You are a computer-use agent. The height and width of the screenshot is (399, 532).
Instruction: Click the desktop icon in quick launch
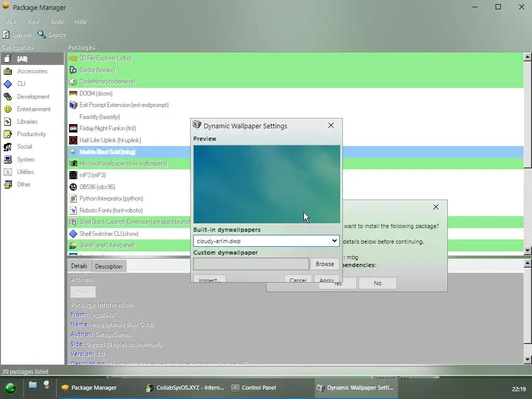pos(33,385)
